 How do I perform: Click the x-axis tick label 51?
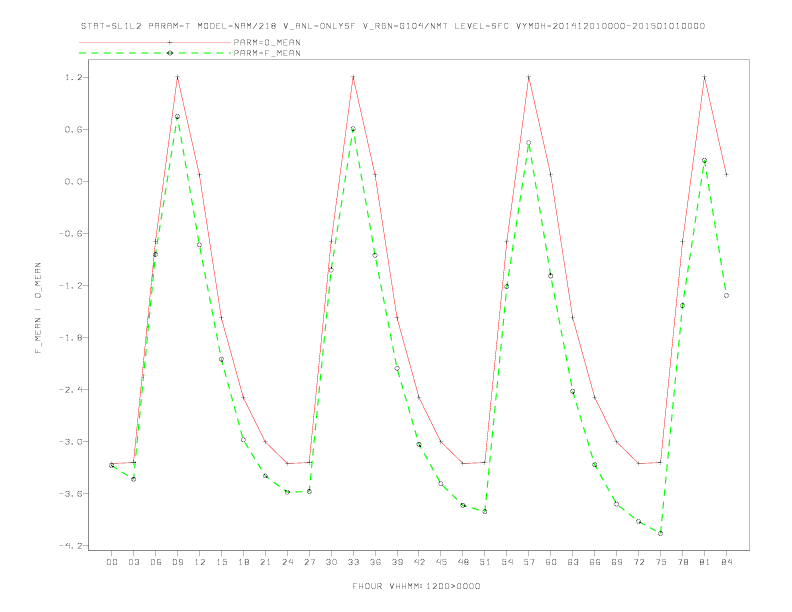click(x=485, y=562)
